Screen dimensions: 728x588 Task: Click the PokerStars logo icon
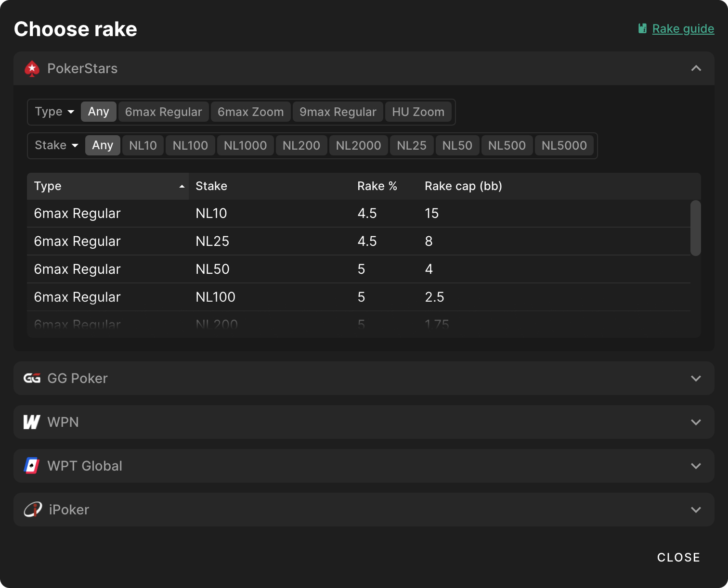coord(32,69)
